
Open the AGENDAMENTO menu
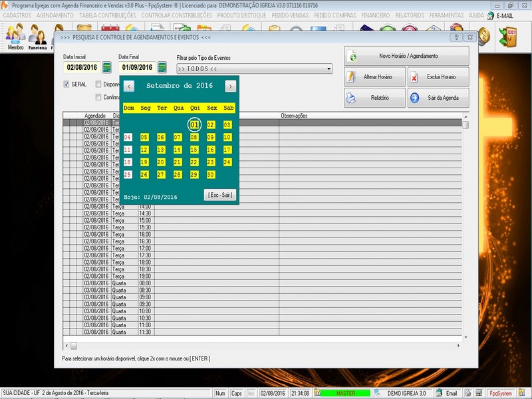click(x=55, y=15)
